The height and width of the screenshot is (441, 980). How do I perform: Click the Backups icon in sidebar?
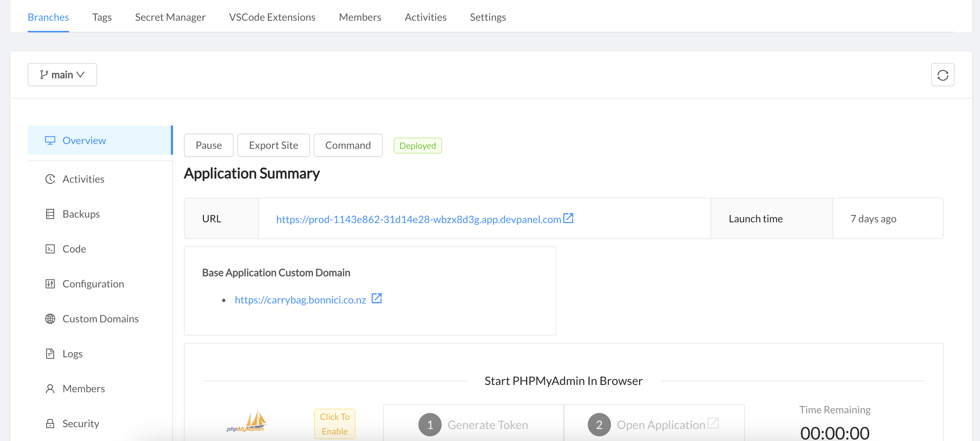click(50, 214)
